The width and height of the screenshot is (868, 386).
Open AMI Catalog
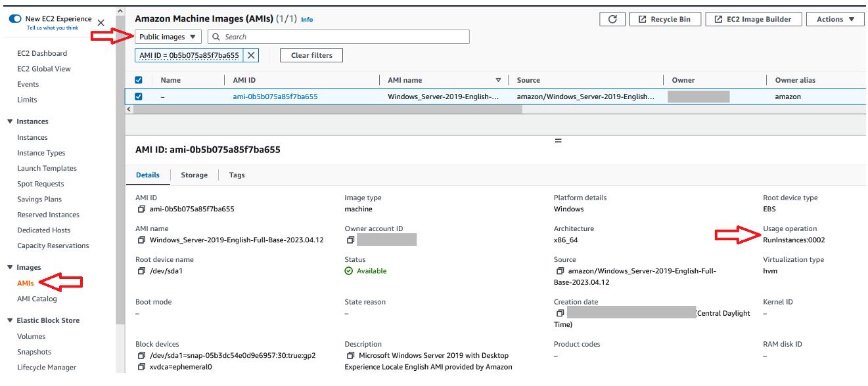tap(37, 299)
